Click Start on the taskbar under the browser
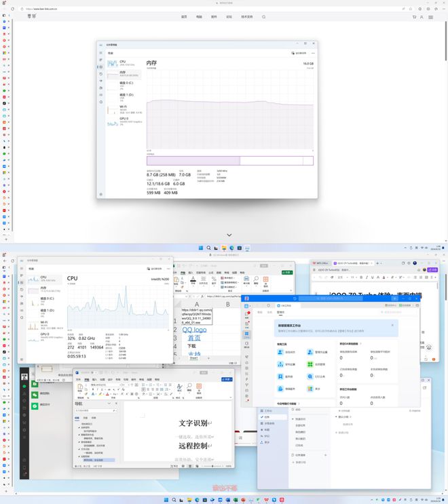The height and width of the screenshot is (504, 448). [201, 248]
